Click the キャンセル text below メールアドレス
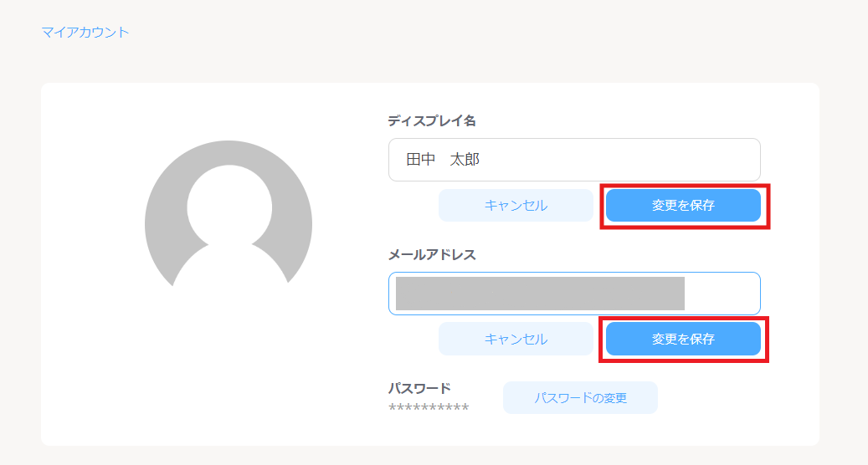868x465 pixels. (x=516, y=340)
